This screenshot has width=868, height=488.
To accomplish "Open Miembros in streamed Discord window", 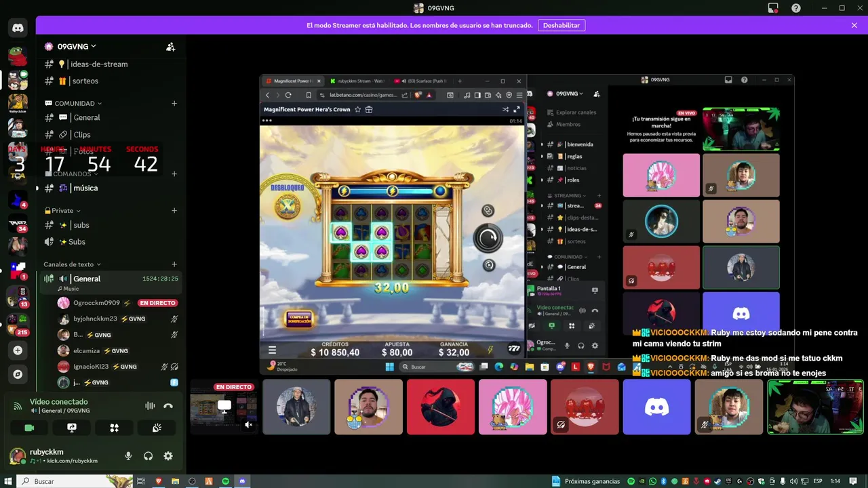I will coord(568,125).
